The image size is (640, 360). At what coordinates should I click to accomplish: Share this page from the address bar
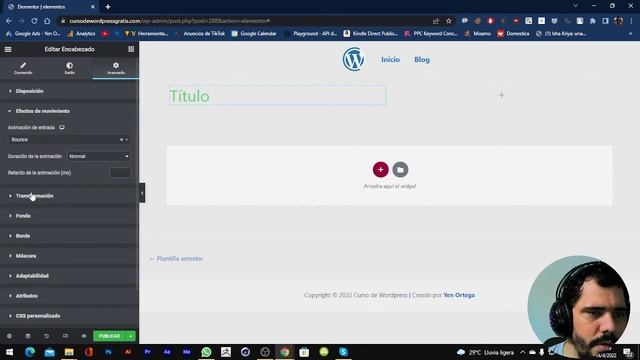pyautogui.click(x=436, y=21)
